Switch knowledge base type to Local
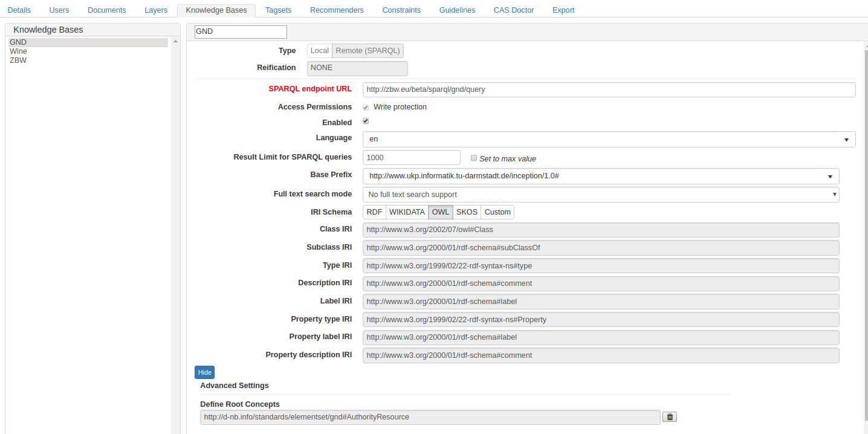This screenshot has width=868, height=434. coord(319,50)
